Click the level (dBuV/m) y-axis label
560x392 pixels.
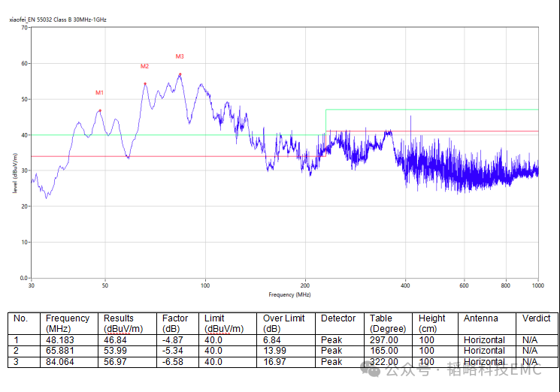[15, 173]
